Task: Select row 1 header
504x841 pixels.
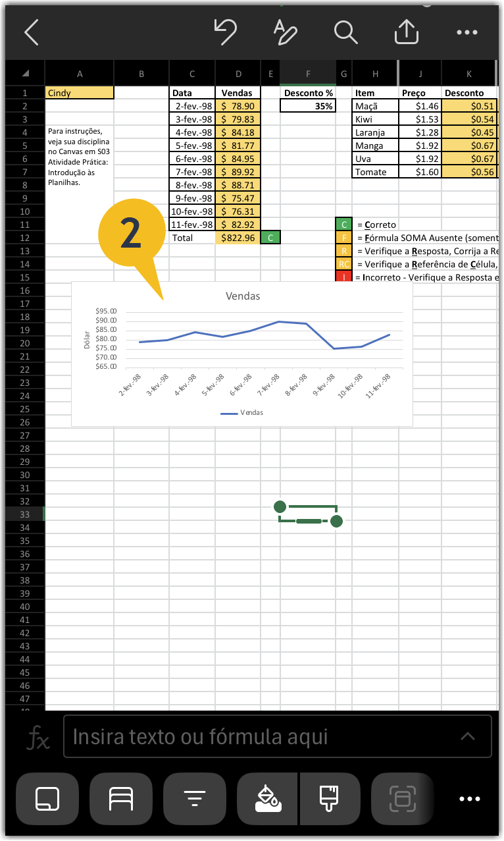Action: click(25, 93)
